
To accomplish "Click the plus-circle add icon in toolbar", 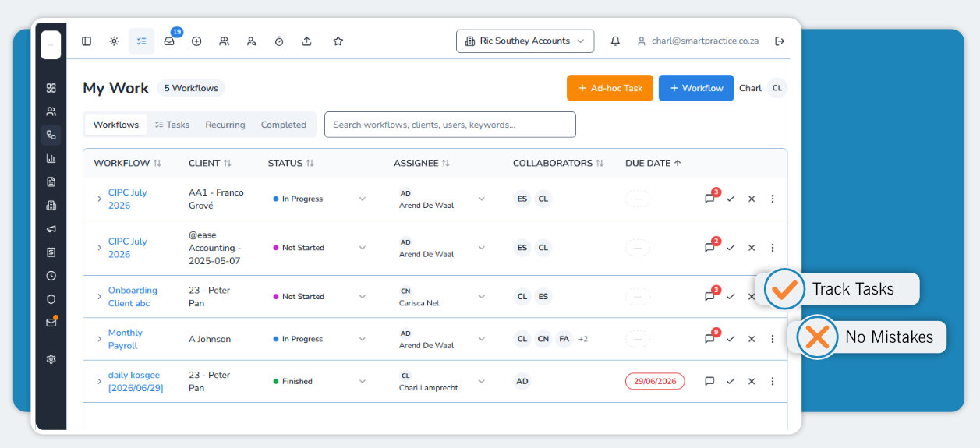I will point(196,41).
